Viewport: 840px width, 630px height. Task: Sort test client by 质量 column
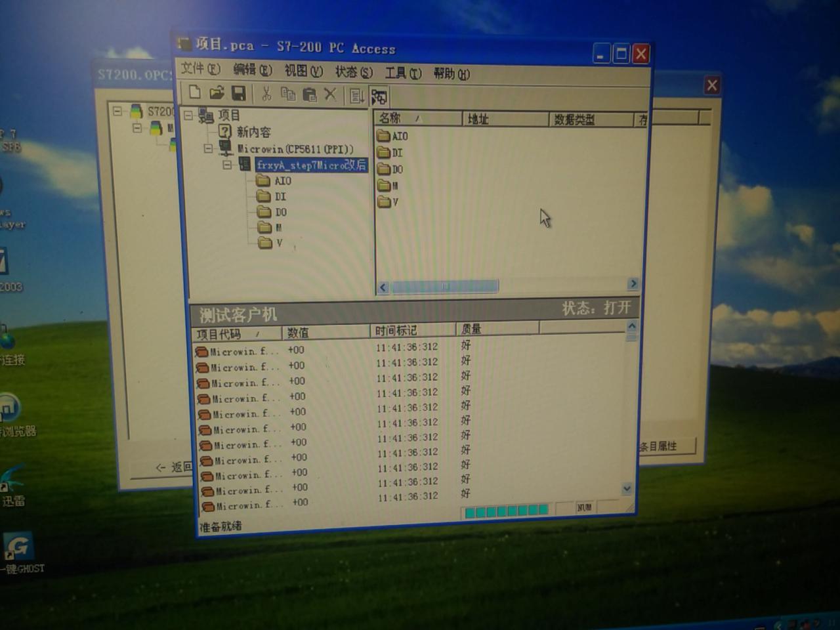pos(497,328)
